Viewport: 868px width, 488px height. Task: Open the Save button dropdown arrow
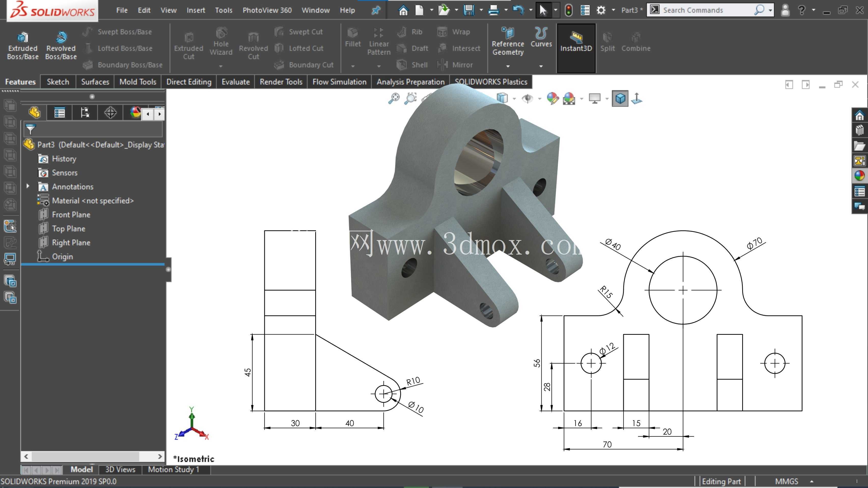click(481, 10)
